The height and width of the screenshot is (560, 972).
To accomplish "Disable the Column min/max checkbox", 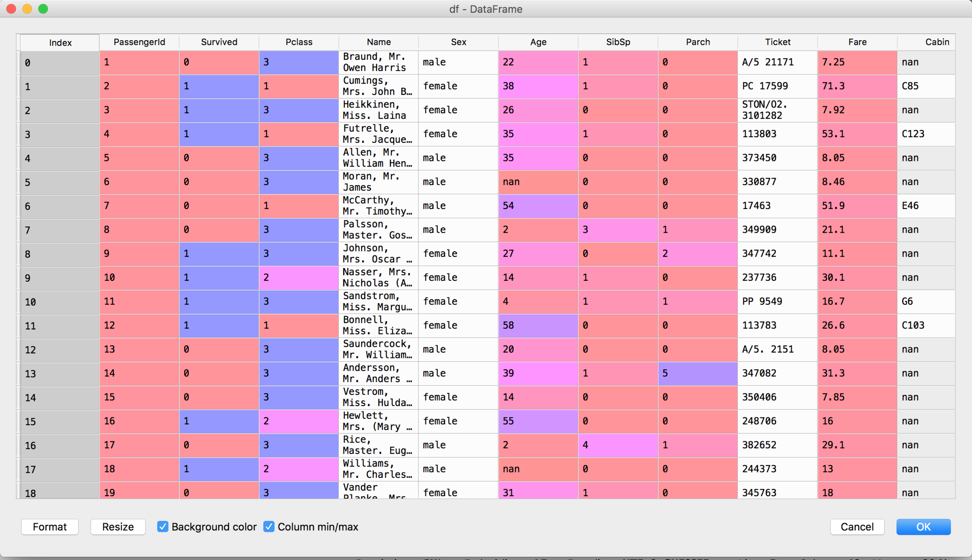I will point(269,527).
